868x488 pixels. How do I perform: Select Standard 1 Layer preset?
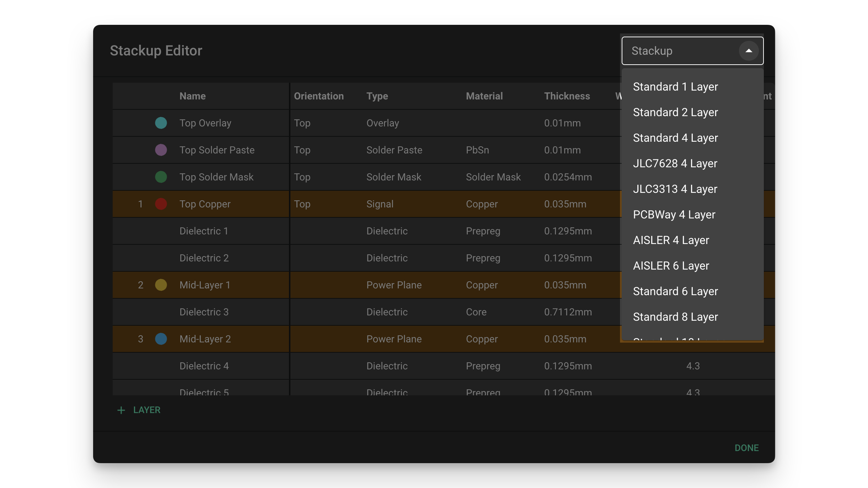point(692,87)
